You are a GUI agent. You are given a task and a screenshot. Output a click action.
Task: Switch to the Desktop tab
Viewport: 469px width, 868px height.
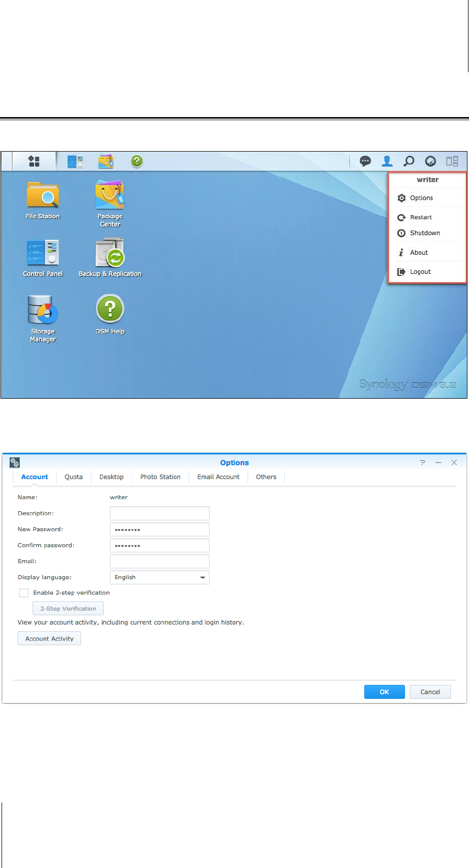point(111,477)
